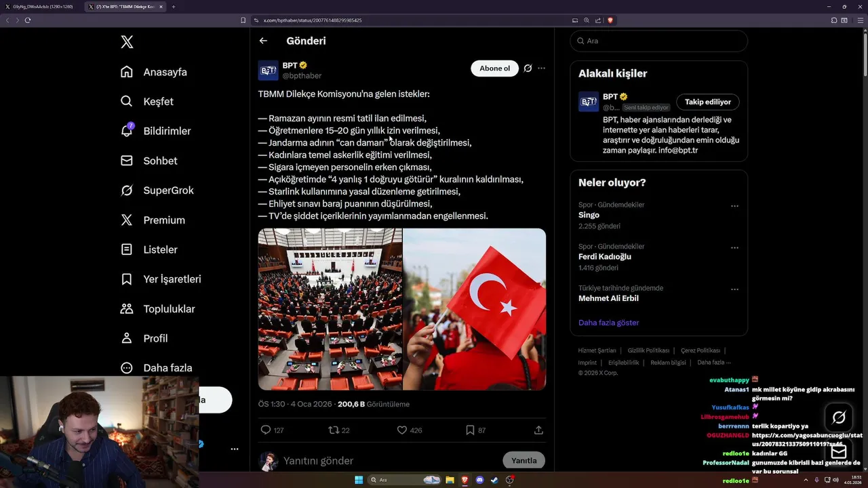
Task: Open the X logo home icon
Action: pyautogui.click(x=127, y=42)
